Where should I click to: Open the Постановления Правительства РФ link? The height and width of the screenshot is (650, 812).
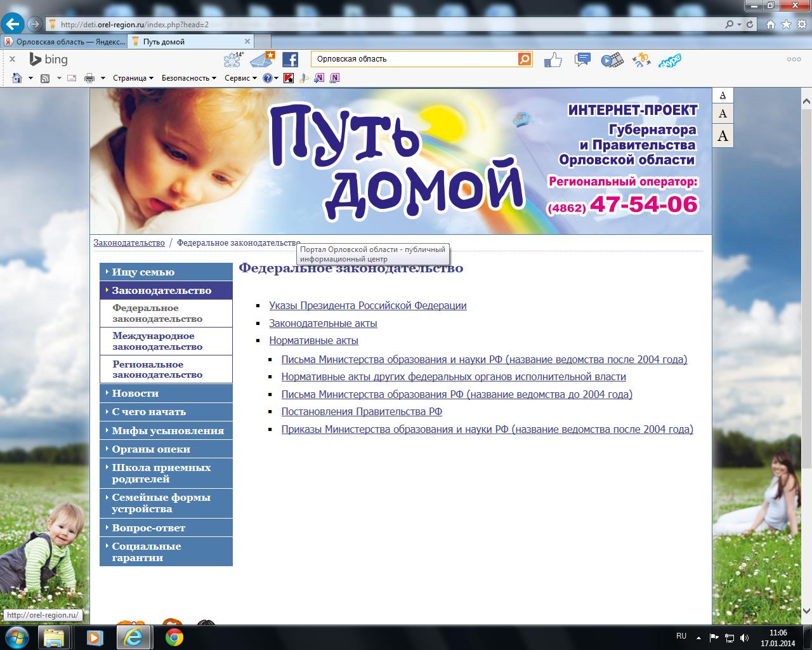pos(362,411)
